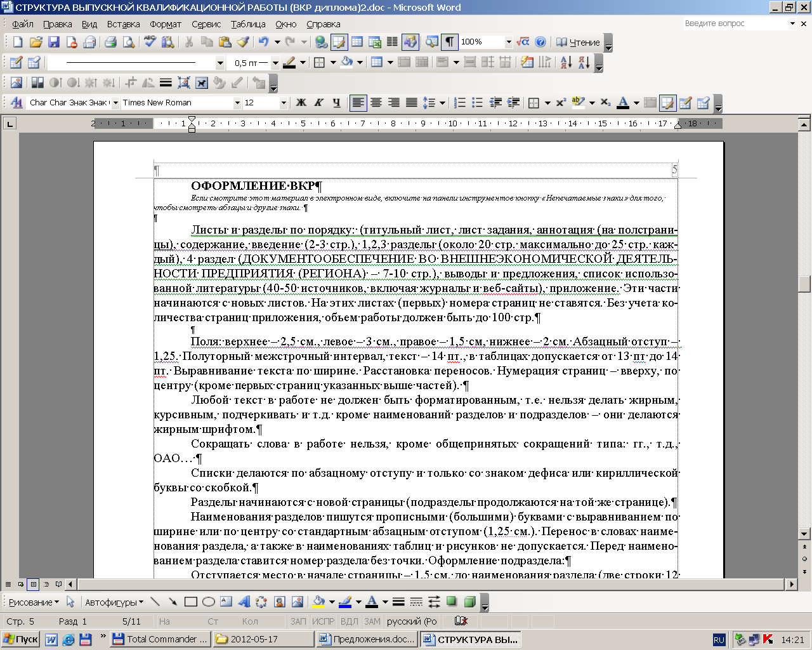Apply superscript formatting
This screenshot has width=812, height=650.
[561, 103]
